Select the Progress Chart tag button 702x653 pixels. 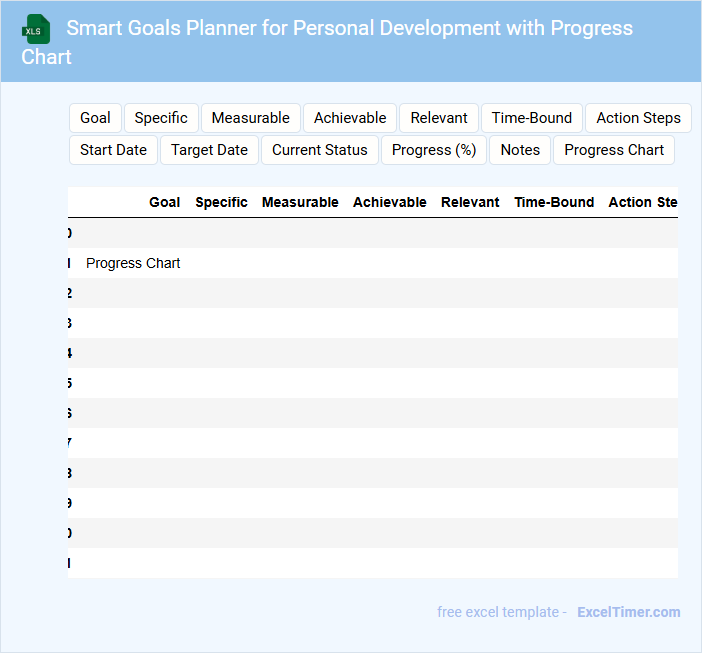click(614, 150)
